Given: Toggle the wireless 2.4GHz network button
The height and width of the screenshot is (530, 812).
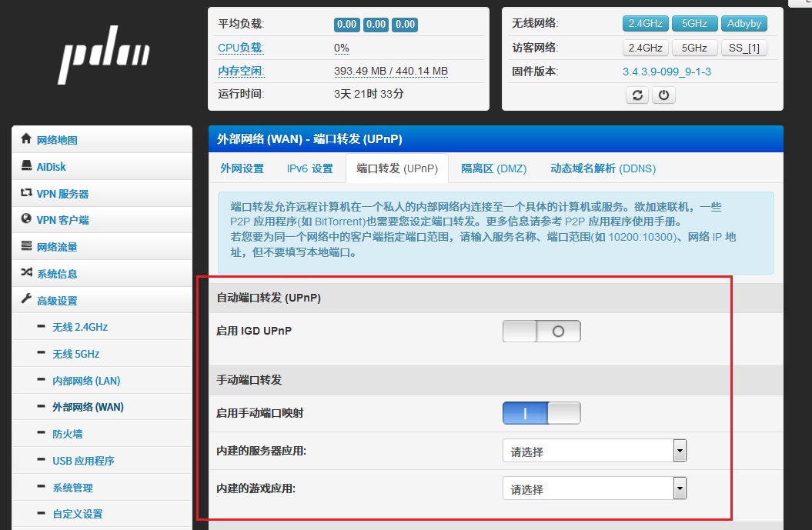Looking at the screenshot, I should (x=645, y=24).
